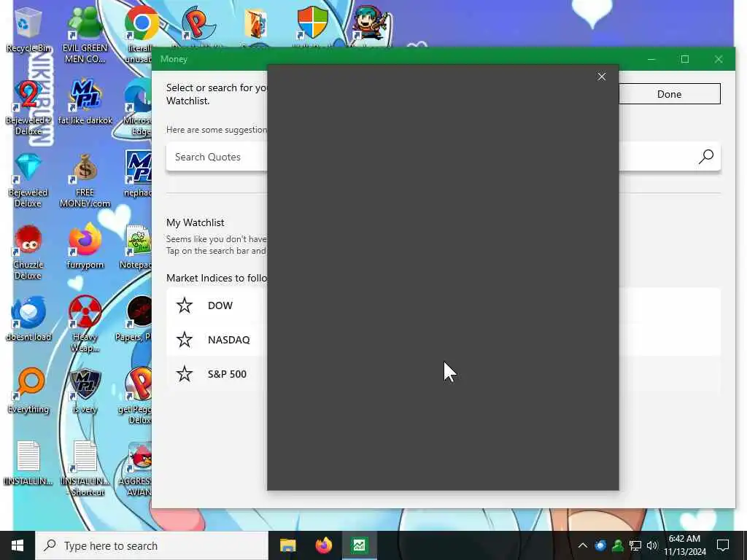Open Firefox from the taskbar

click(x=323, y=545)
